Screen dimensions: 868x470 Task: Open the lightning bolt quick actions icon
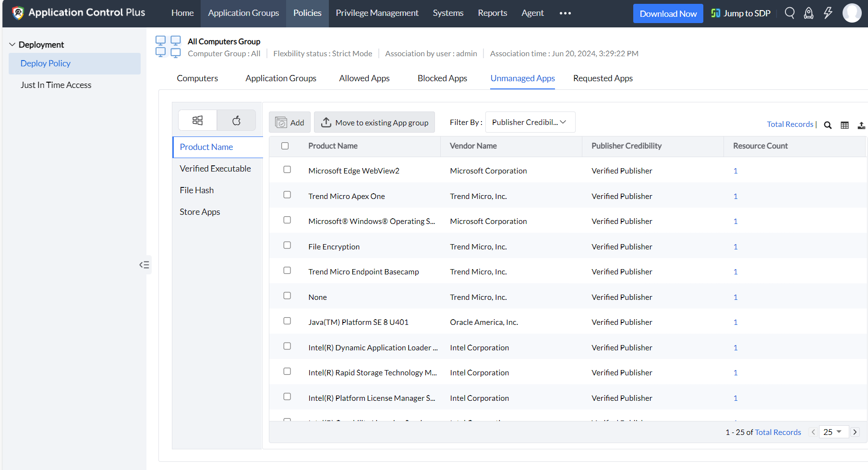coord(828,13)
